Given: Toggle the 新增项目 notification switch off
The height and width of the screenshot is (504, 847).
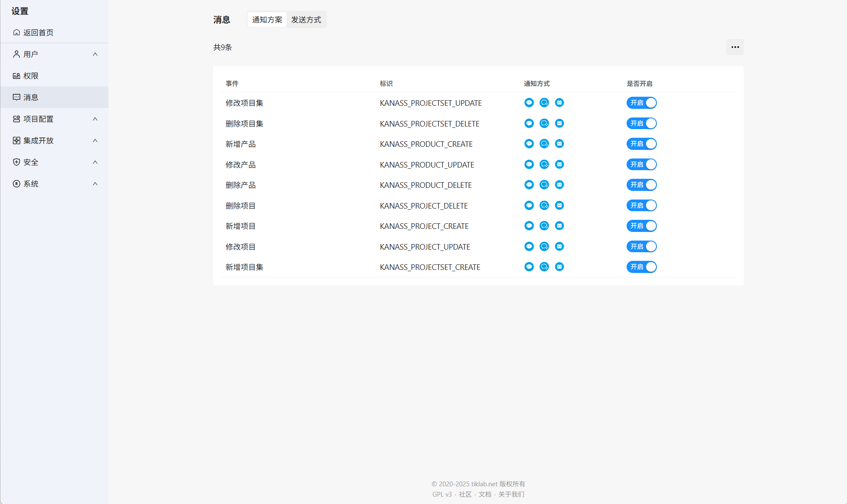Looking at the screenshot, I should coord(642,226).
